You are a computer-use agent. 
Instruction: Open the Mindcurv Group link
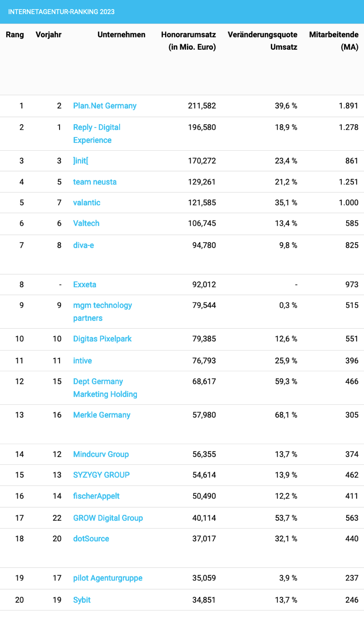(x=101, y=454)
